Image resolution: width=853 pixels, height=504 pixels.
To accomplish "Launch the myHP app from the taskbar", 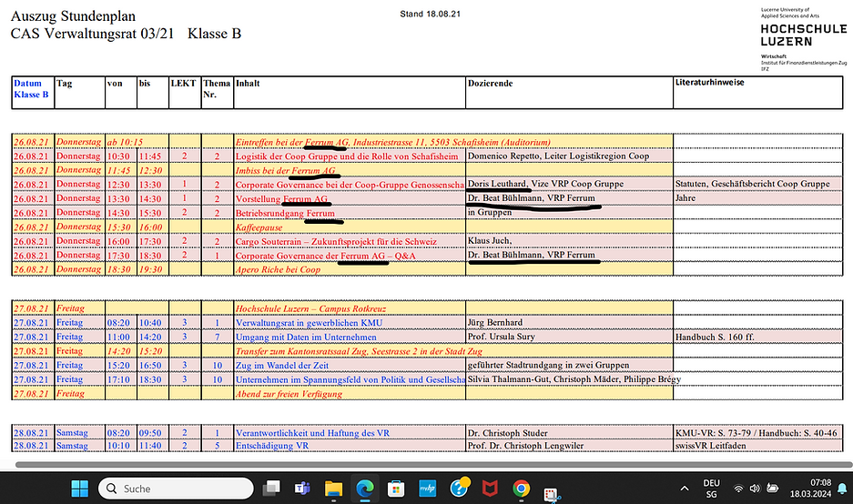I will [x=428, y=489].
